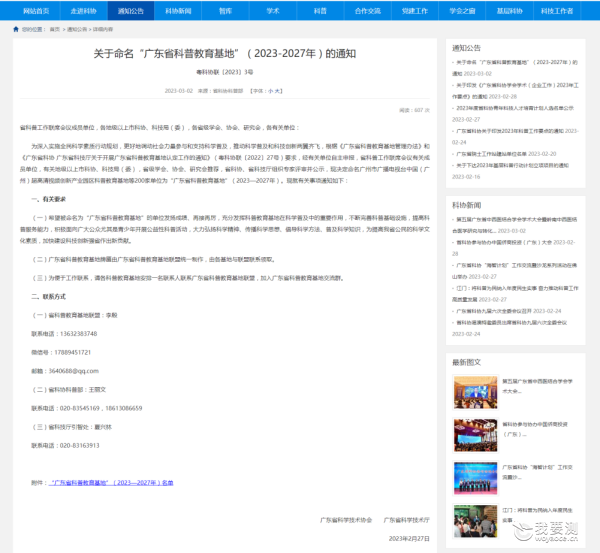
Task: Open the 基层科协 nav item
Action: pos(510,11)
